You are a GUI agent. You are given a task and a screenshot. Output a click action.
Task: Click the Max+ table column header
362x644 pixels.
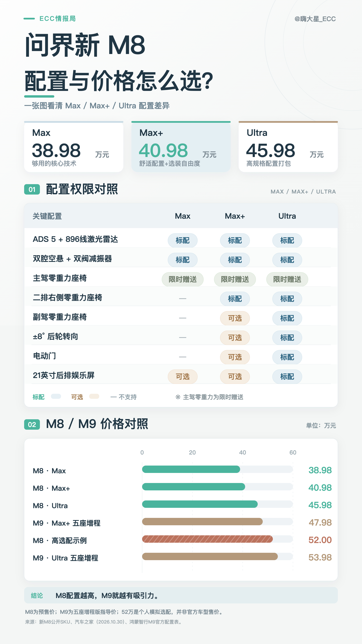(235, 216)
